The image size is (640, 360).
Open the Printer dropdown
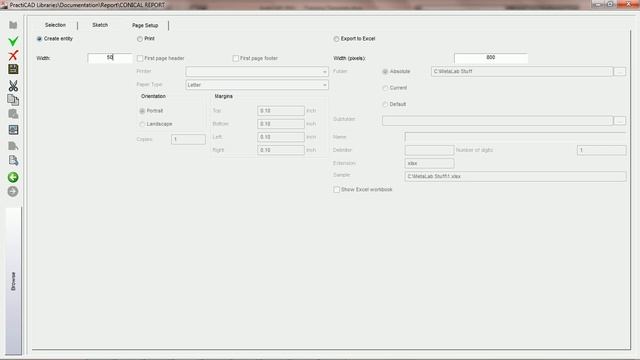tap(257, 72)
